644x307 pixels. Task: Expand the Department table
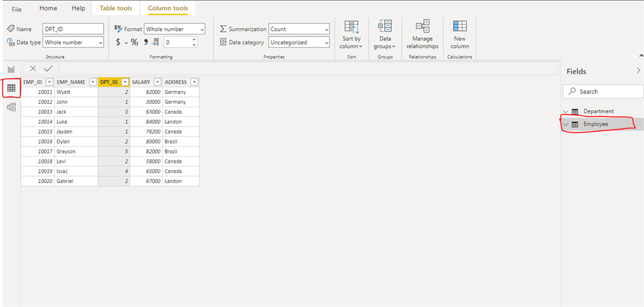pyautogui.click(x=566, y=111)
